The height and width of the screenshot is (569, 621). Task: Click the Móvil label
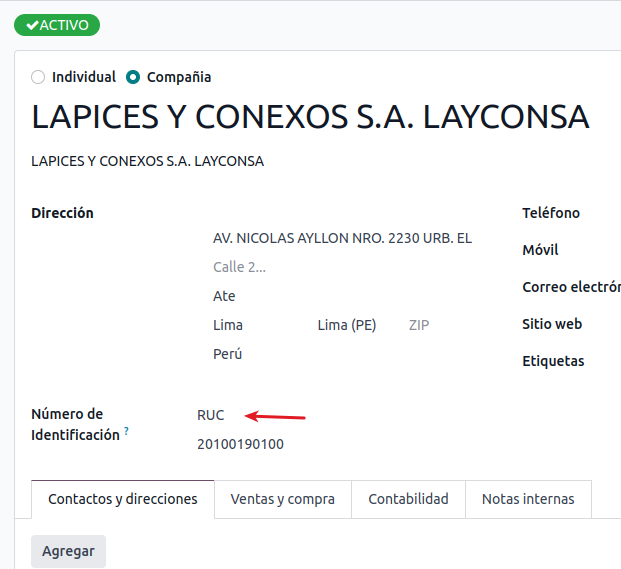(540, 250)
